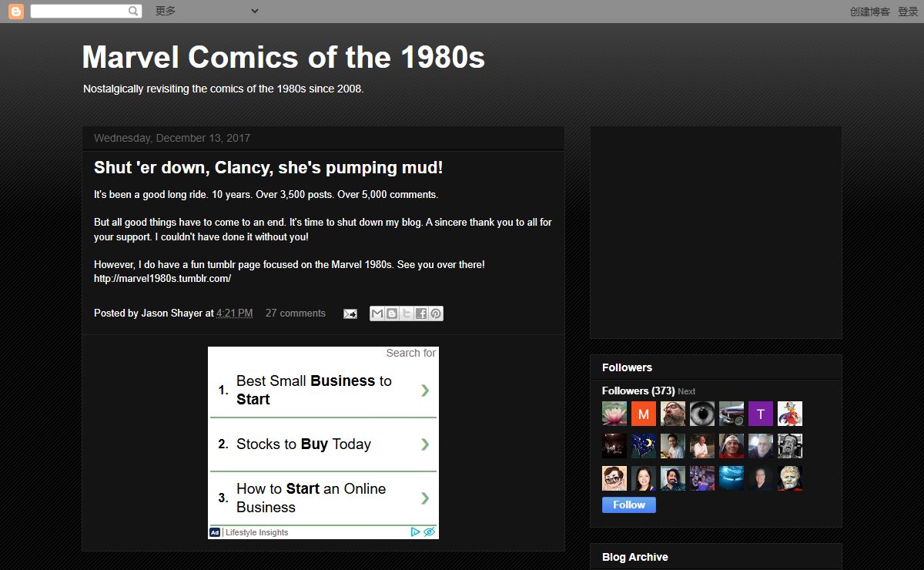Click the BlogThis share icon

(392, 313)
